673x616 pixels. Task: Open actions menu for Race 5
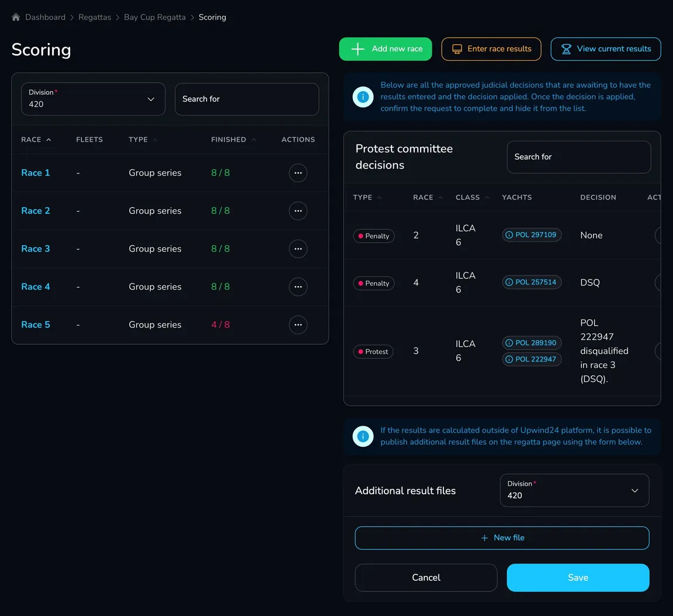tap(298, 325)
